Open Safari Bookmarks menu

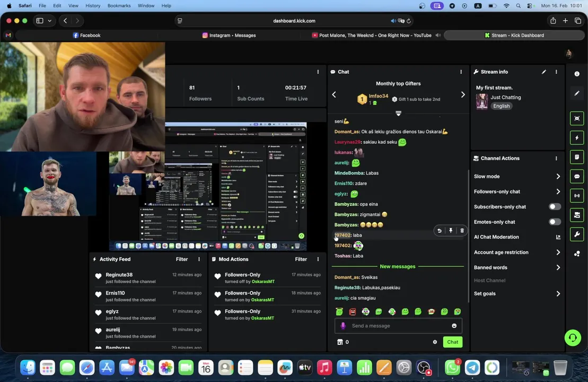119,6
